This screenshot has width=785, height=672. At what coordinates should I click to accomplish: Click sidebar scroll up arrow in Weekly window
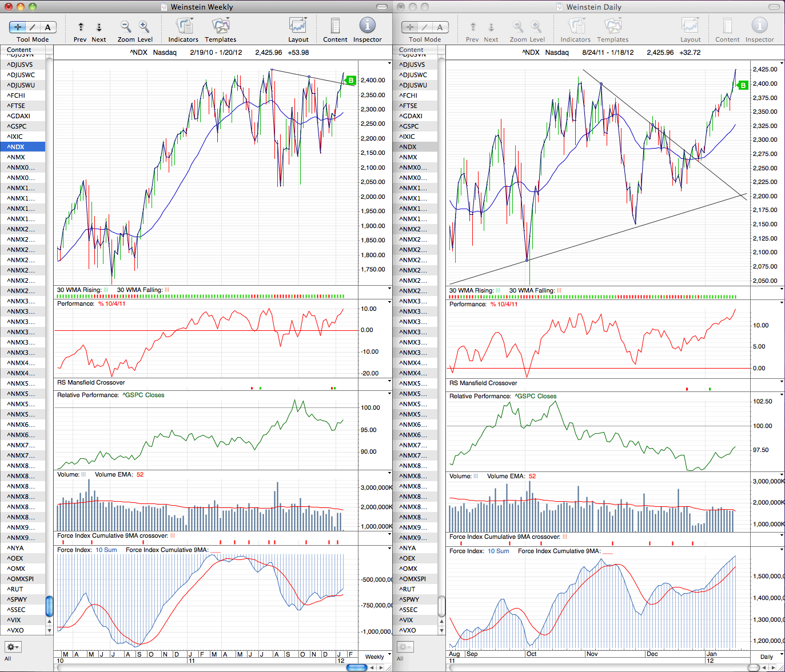point(49,622)
